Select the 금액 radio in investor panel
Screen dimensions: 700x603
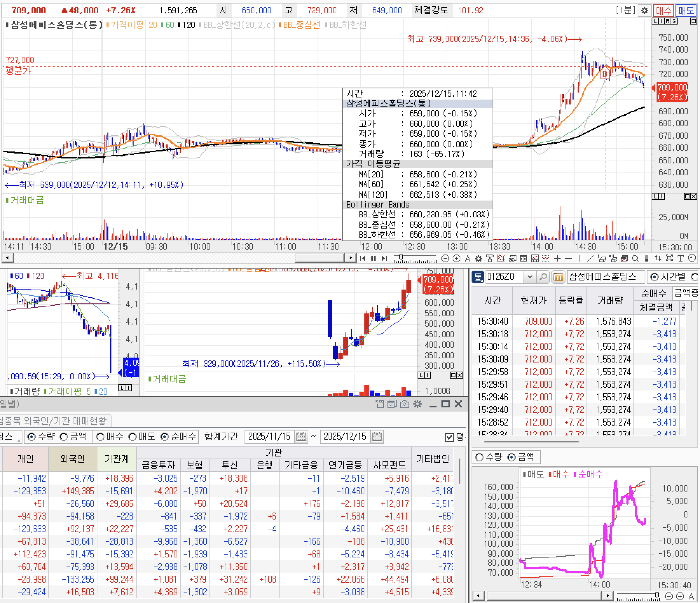click(x=64, y=437)
